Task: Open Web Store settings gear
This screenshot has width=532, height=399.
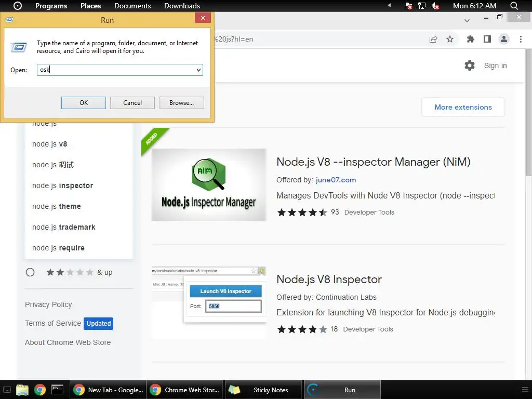Action: [x=470, y=65]
